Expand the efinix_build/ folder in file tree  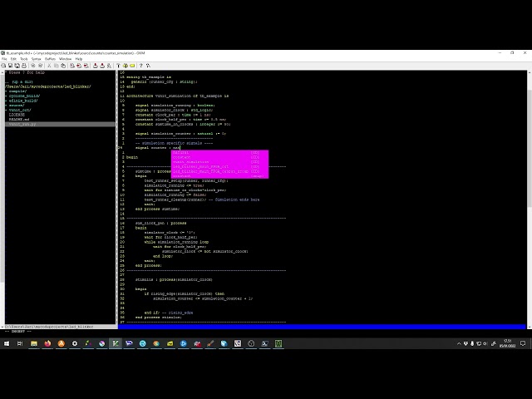pos(23,101)
